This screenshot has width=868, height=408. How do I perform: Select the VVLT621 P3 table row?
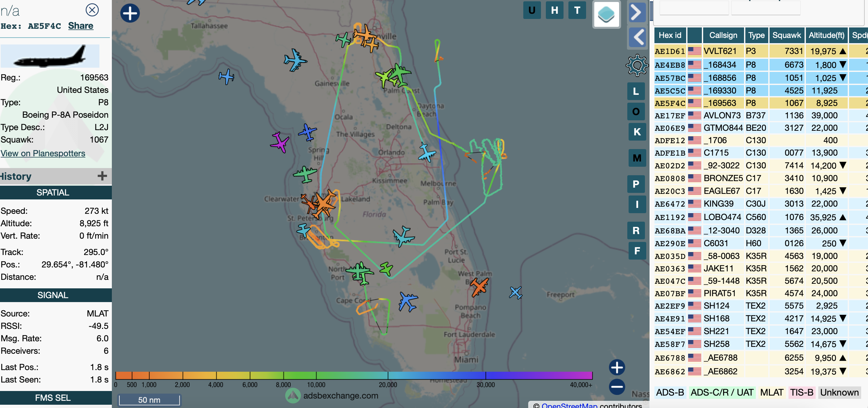pos(761,51)
